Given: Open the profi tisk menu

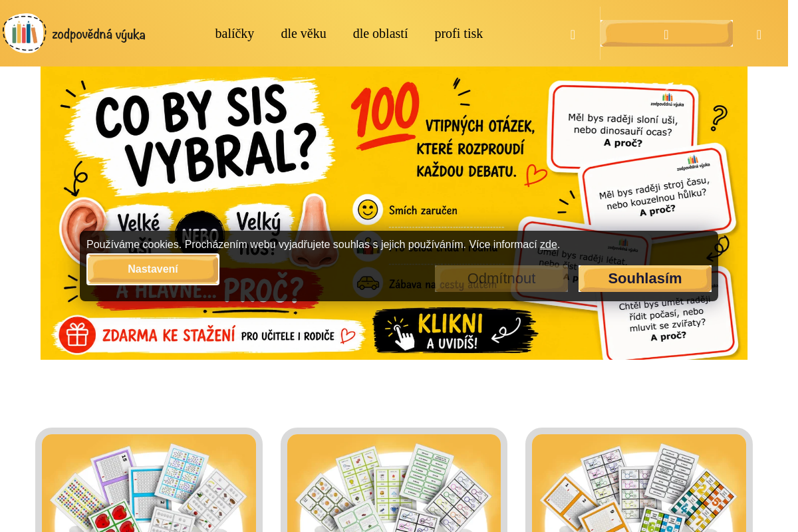Looking at the screenshot, I should pyautogui.click(x=459, y=33).
